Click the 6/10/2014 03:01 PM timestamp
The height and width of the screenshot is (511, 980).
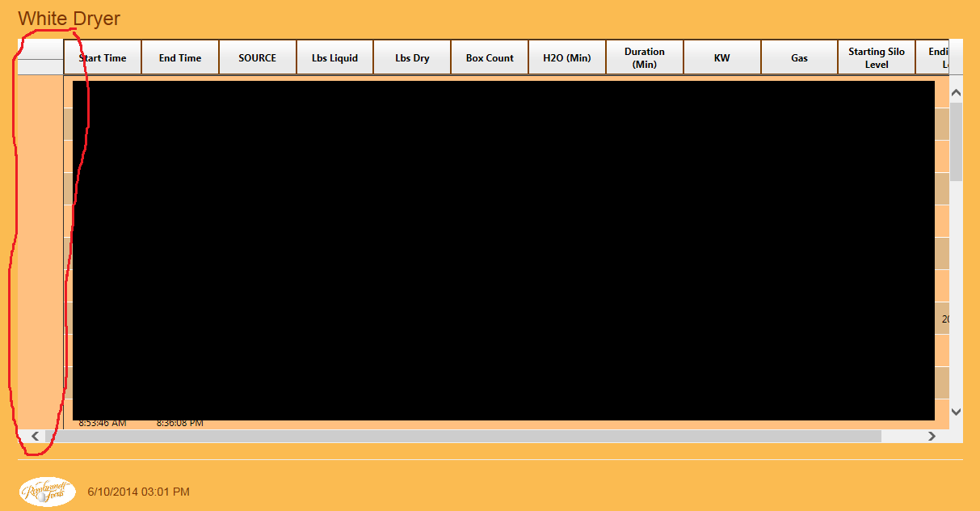pos(138,492)
